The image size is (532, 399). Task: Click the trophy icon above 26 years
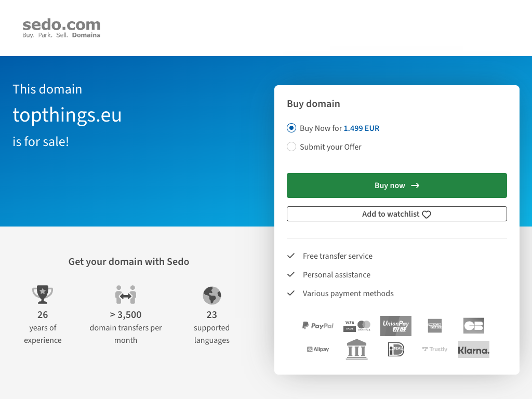[x=43, y=295]
